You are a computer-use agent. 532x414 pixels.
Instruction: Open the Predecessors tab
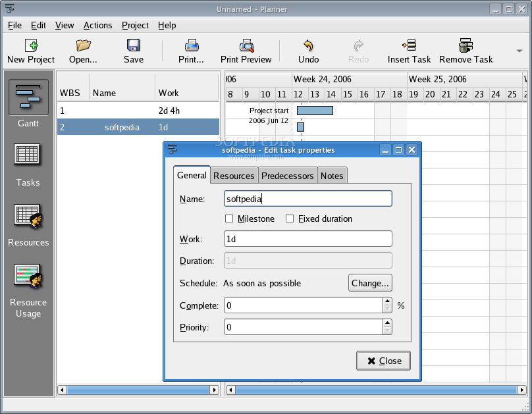click(x=287, y=175)
